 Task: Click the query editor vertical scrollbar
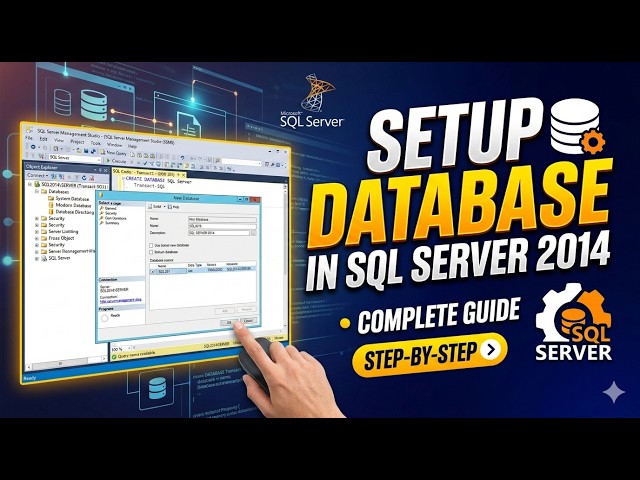[x=285, y=256]
